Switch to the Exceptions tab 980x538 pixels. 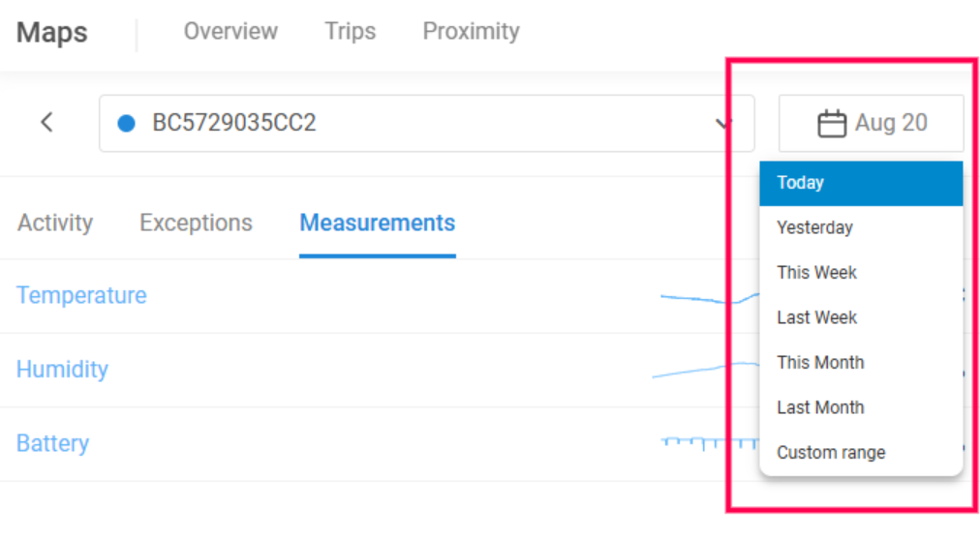[x=196, y=224]
